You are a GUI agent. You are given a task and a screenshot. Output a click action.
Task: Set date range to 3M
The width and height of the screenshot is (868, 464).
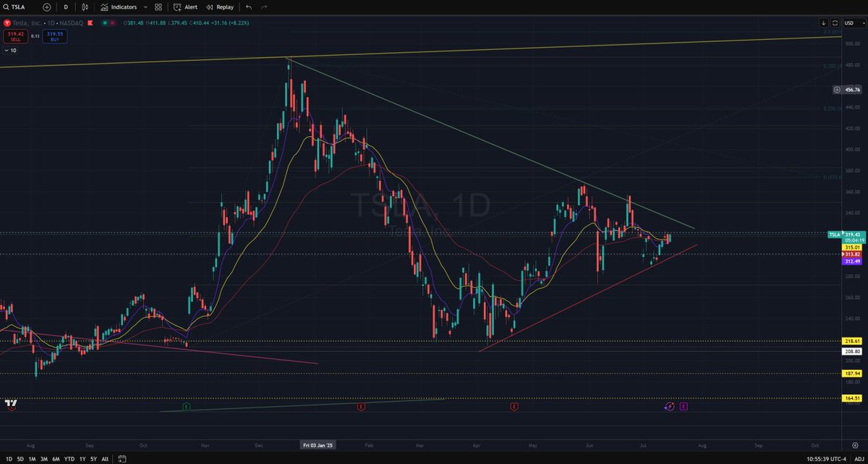coord(45,459)
